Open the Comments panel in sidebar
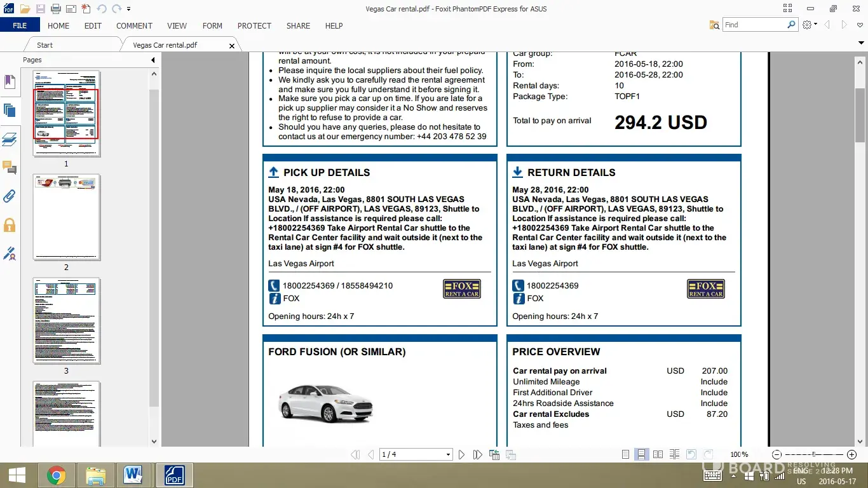The width and height of the screenshot is (868, 488). pyautogui.click(x=10, y=168)
